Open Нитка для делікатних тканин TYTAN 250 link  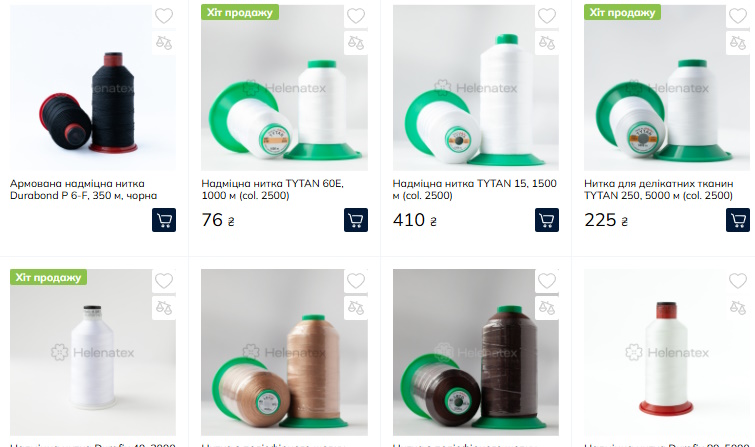[x=659, y=189]
